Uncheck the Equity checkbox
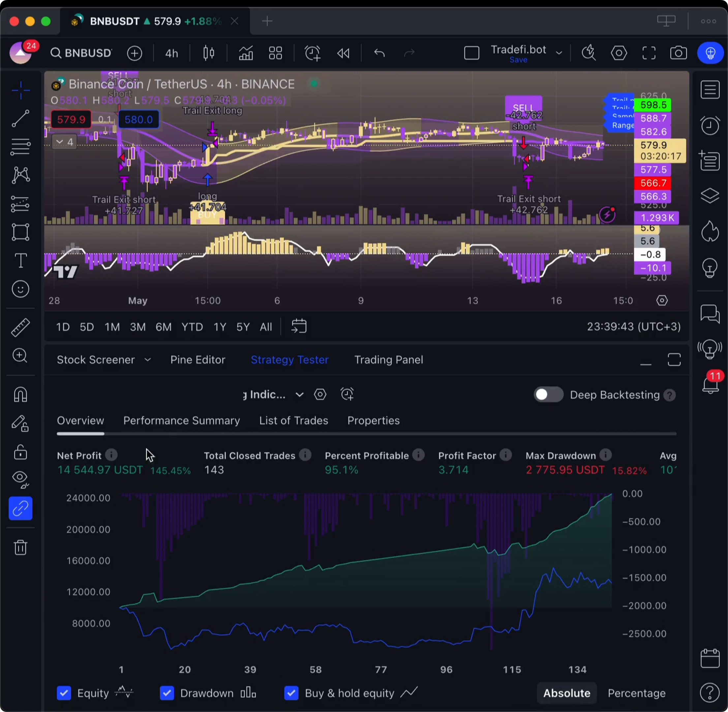The height and width of the screenshot is (712, 728). tap(64, 693)
